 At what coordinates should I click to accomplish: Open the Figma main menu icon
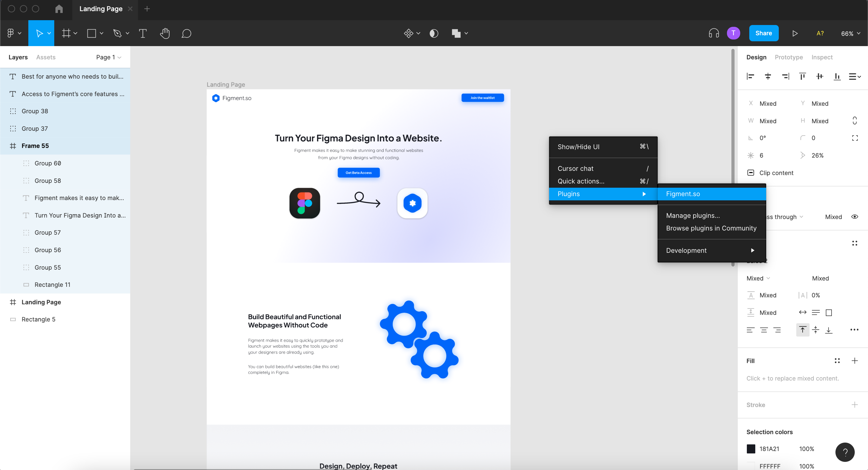pos(11,33)
